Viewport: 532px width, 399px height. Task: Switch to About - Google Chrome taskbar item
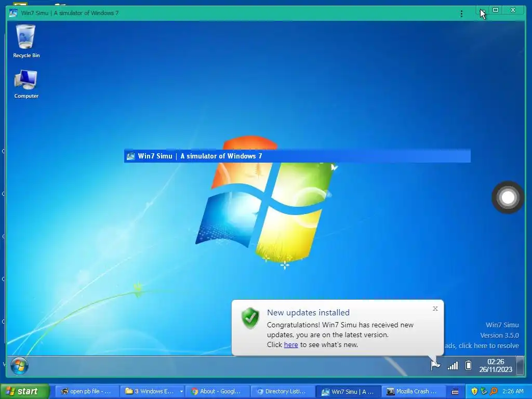(217, 392)
